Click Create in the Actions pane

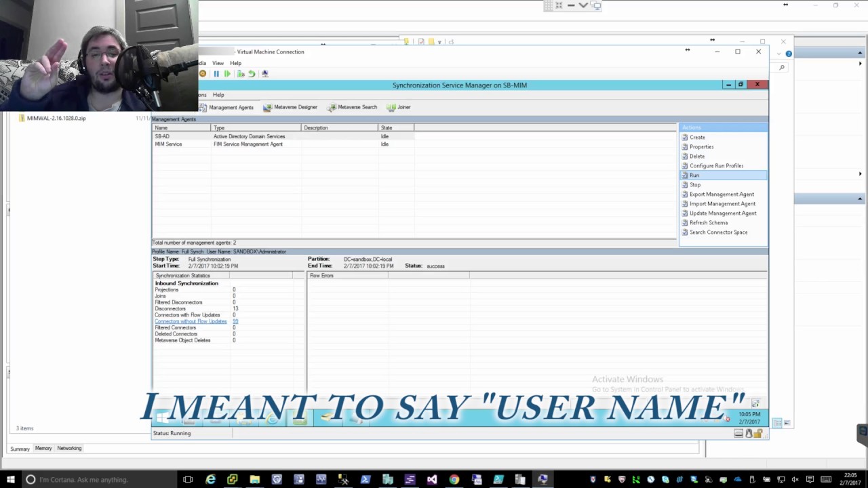[x=697, y=138]
